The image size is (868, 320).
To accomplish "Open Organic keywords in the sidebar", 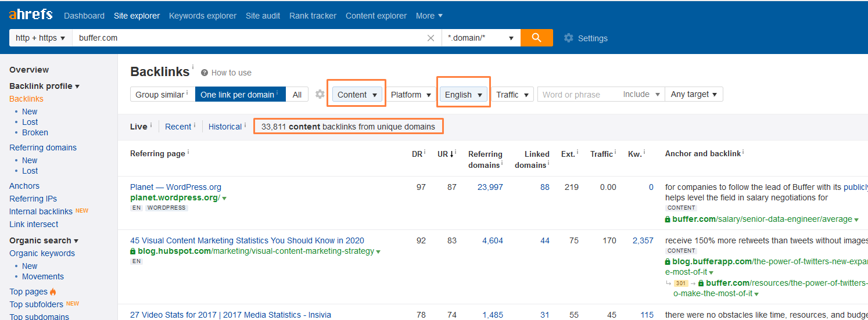I will 42,253.
